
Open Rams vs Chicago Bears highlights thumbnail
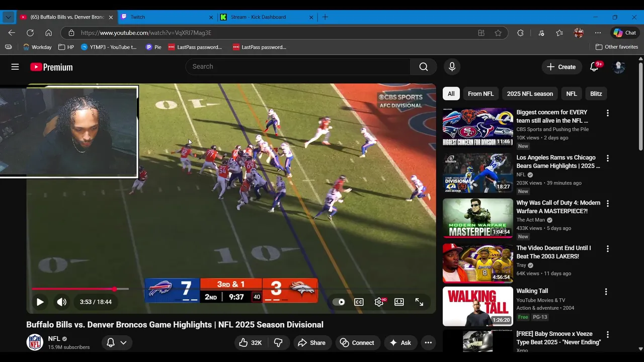point(478,172)
